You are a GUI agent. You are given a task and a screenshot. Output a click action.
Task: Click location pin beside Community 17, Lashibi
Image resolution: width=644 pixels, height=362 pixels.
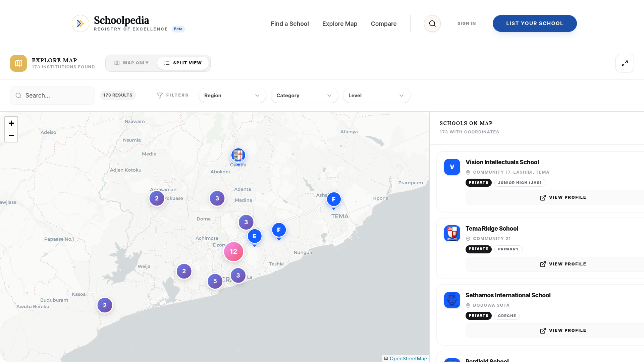click(468, 173)
